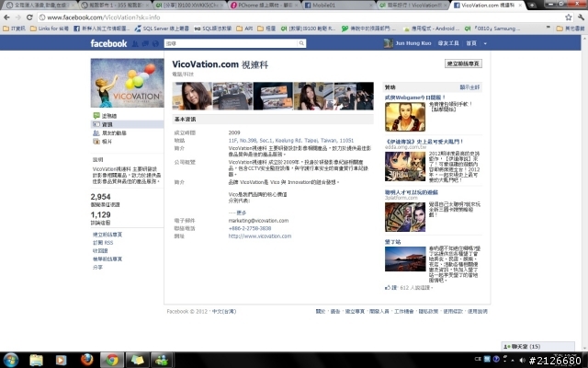Reload the page with the refresh icon
Screen dimensions: 588x368
pos(29,17)
